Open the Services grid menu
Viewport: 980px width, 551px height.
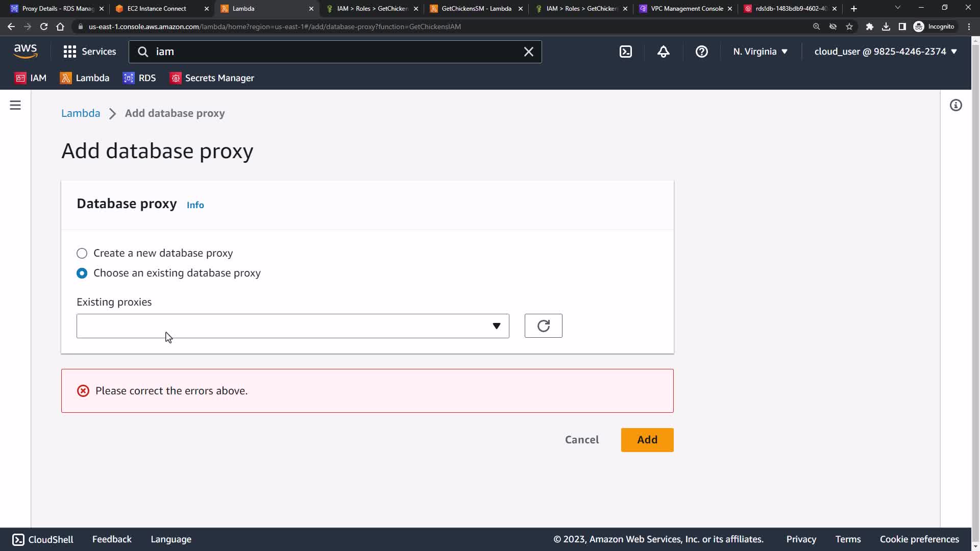pyautogui.click(x=89, y=52)
